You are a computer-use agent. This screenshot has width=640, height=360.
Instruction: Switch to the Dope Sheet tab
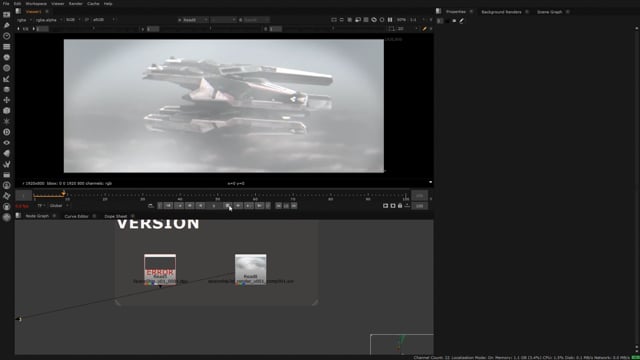point(116,216)
